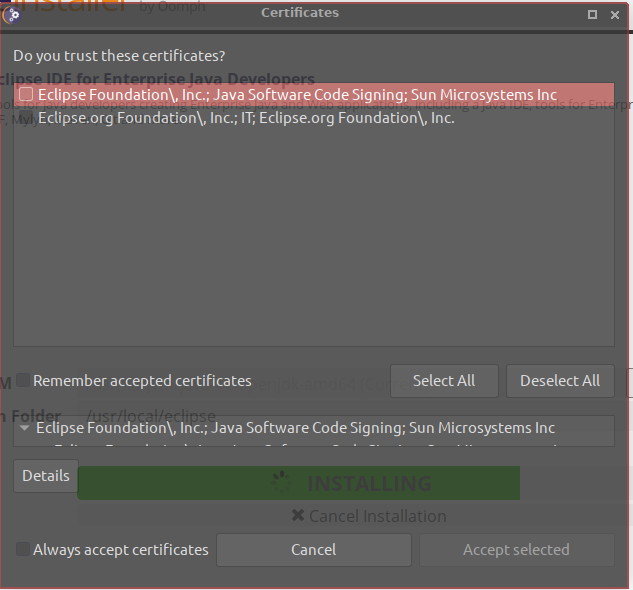Screen dimensions: 633x590
Task: Close the Certificates dialog window
Action: (615, 15)
